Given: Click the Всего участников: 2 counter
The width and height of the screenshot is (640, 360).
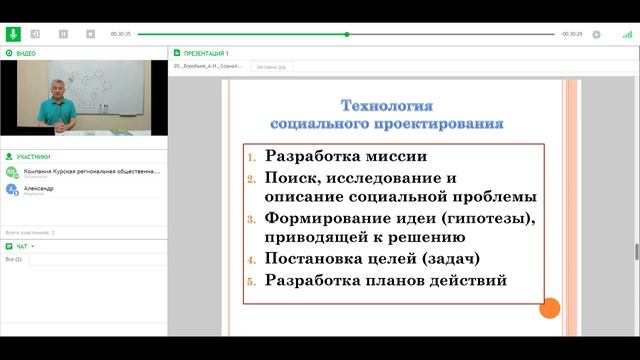Looking at the screenshot, I should click(30, 232).
